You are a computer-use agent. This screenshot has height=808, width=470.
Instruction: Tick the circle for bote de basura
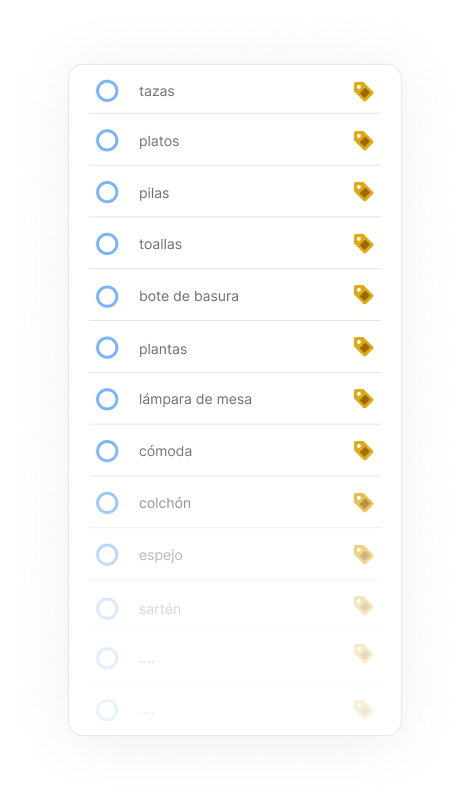pos(107,296)
